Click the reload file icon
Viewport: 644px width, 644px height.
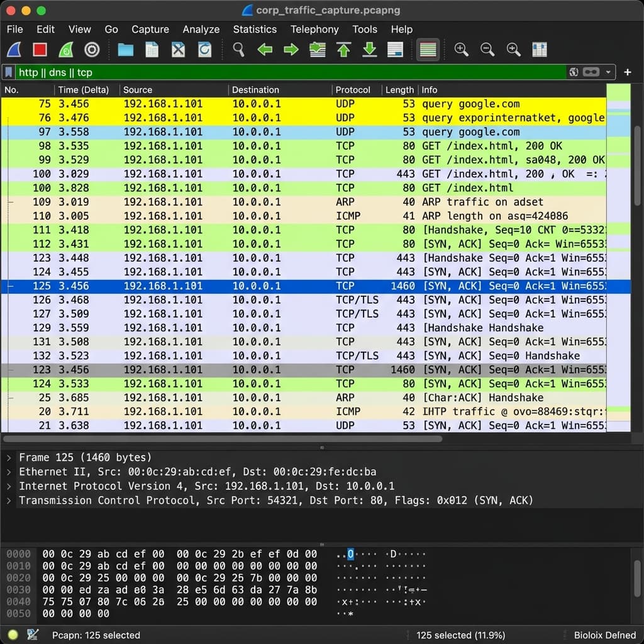pos(205,50)
